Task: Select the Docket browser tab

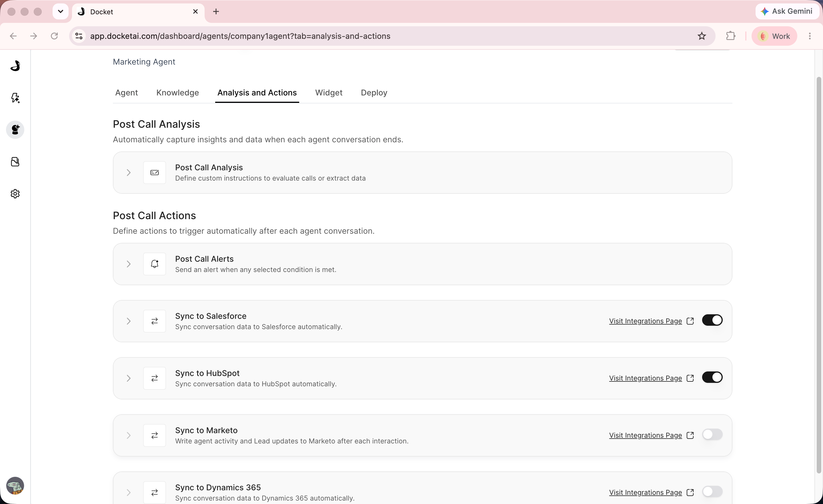Action: pos(139,12)
